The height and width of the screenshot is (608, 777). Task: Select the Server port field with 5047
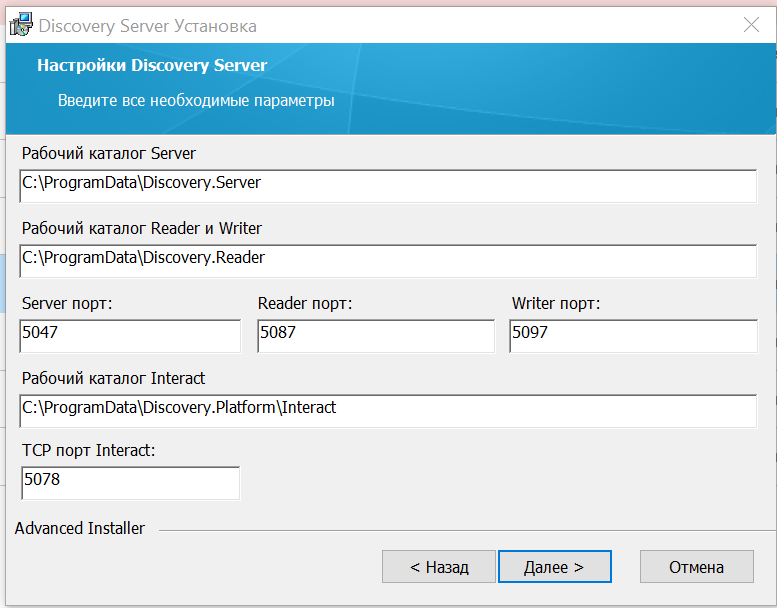tap(130, 335)
